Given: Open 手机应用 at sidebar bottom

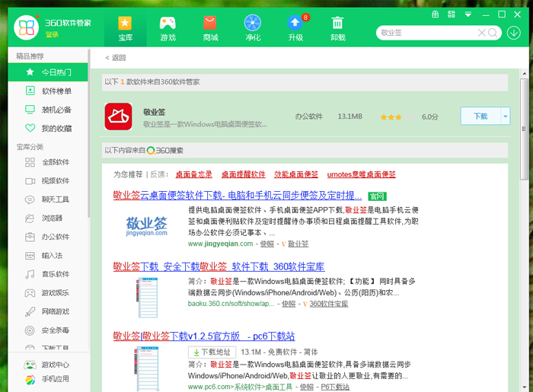Looking at the screenshot, I should (x=48, y=379).
